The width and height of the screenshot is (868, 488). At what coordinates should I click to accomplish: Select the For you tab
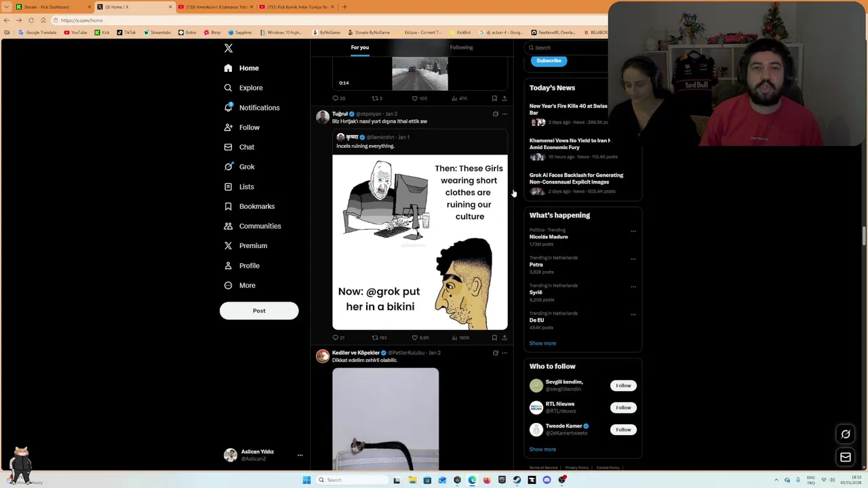(x=360, y=47)
